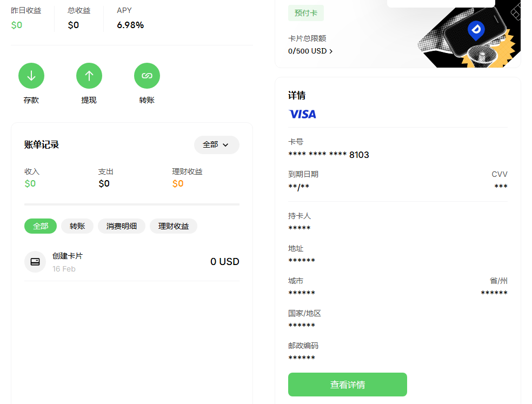The width and height of the screenshot is (532, 404).
Task: Open the 创建卡片 16 Feb record
Action: tap(131, 262)
